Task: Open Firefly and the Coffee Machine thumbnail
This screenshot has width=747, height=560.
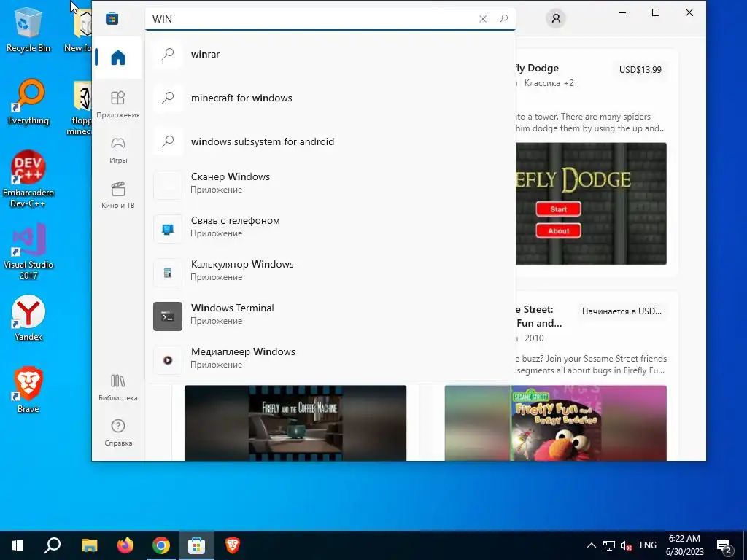Action: (295, 423)
